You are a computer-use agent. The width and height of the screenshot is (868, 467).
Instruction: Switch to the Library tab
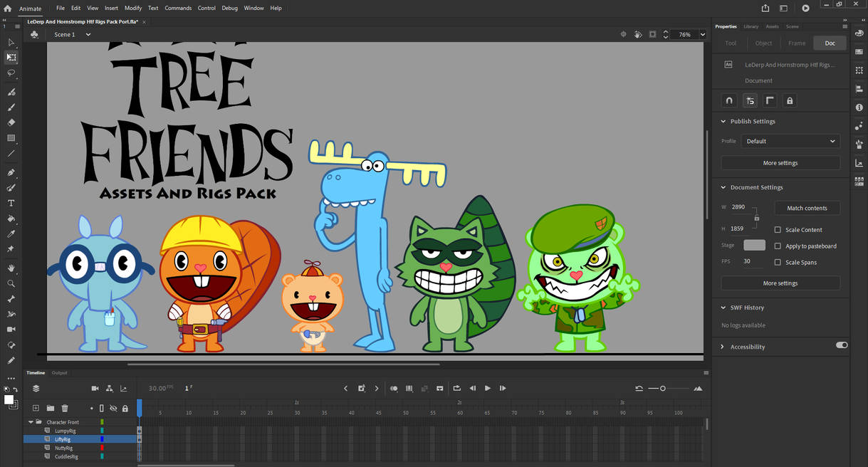click(751, 26)
